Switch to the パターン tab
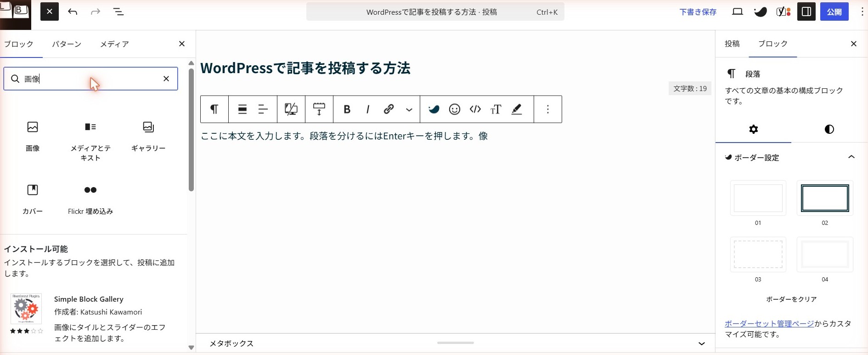The image size is (868, 355). tap(67, 44)
